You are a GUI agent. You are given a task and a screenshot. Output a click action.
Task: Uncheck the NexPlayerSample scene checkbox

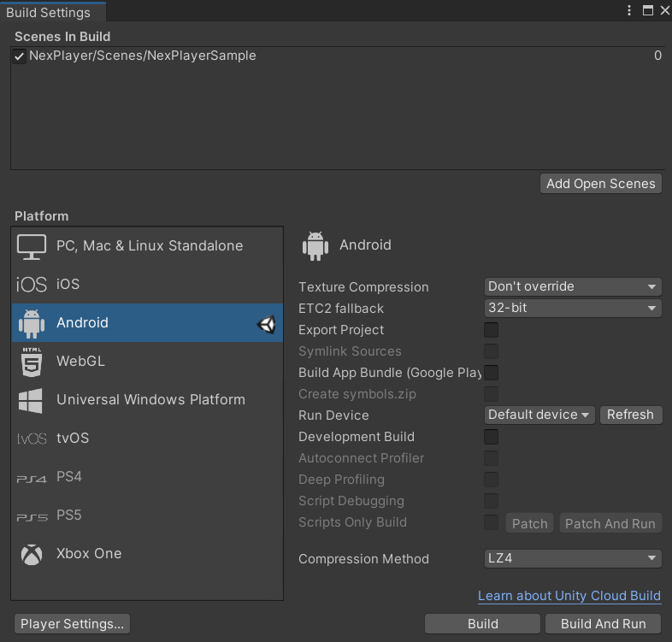pos(19,56)
